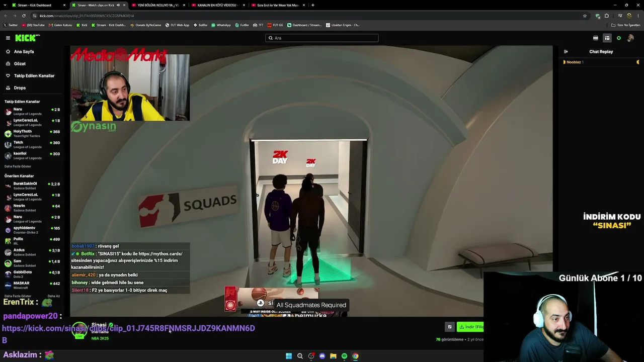Open Discord from the taskbar
The image size is (644, 362).
click(322, 356)
